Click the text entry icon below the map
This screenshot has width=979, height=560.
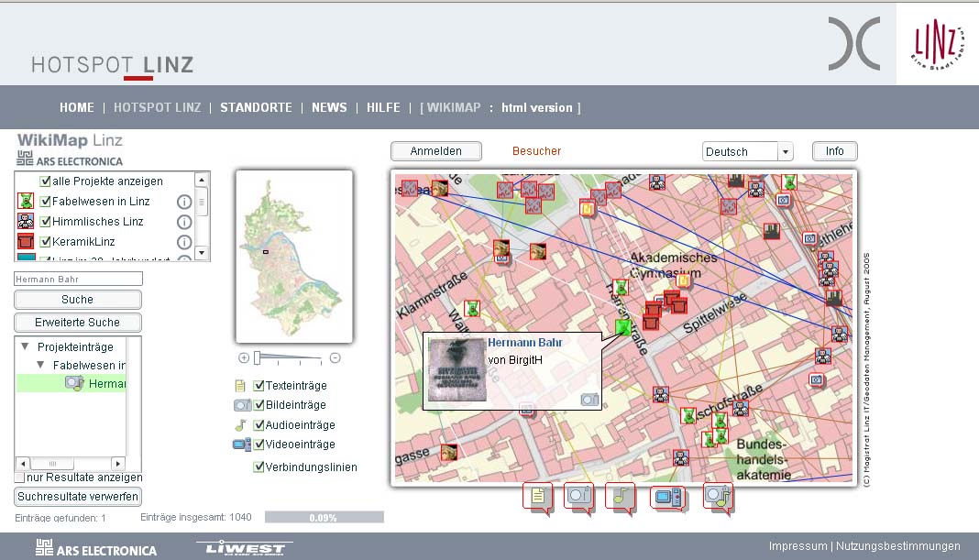coord(538,496)
